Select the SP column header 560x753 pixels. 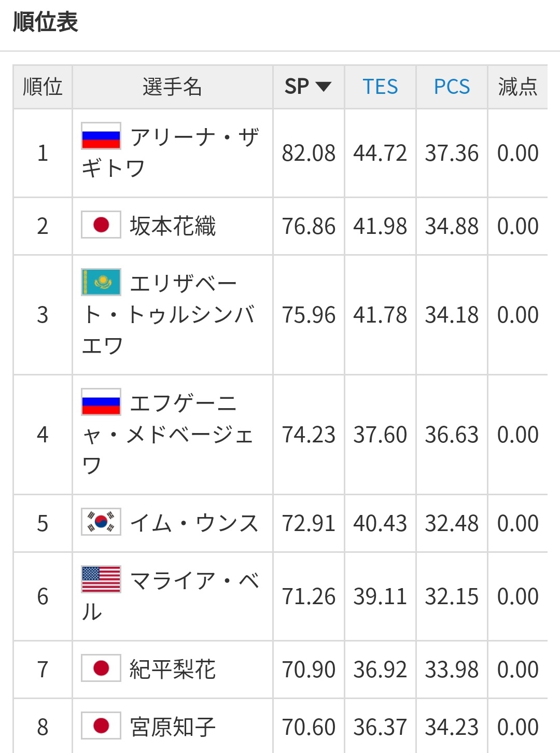pyautogui.click(x=297, y=87)
